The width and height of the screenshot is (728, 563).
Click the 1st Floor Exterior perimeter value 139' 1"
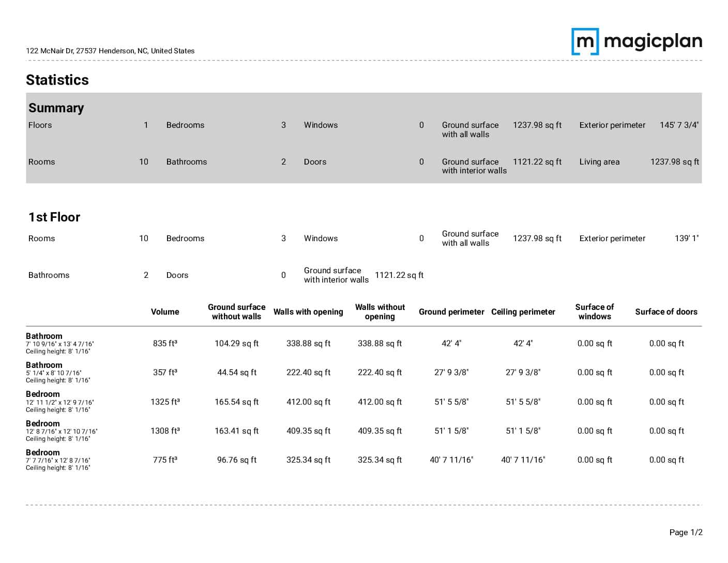coord(687,238)
